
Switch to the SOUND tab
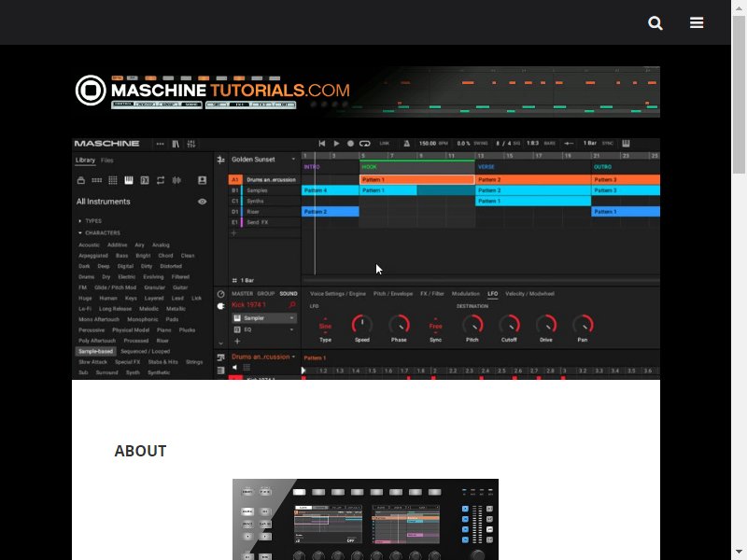[x=289, y=294]
